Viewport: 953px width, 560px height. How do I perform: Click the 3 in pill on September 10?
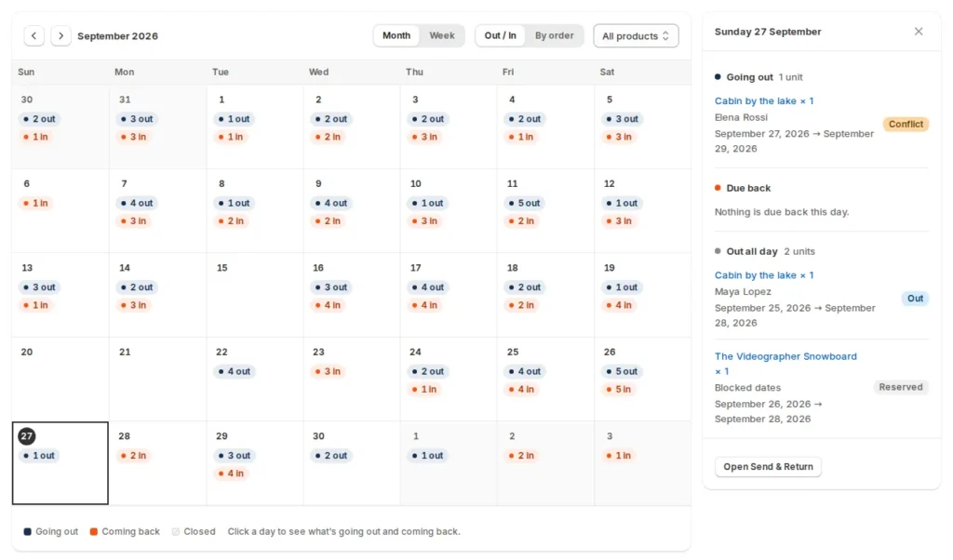click(x=424, y=221)
